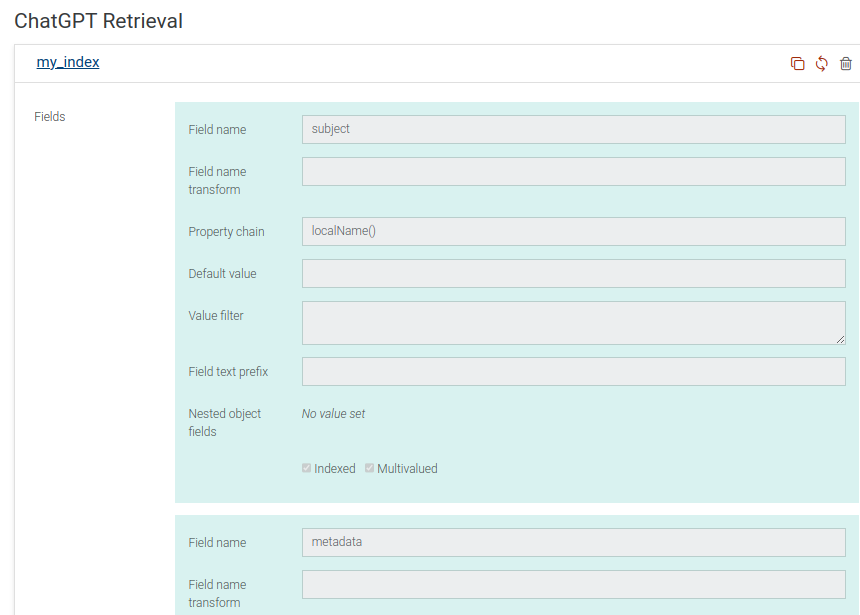
Task: Toggle the Multivalued checkbox
Action: (x=370, y=468)
